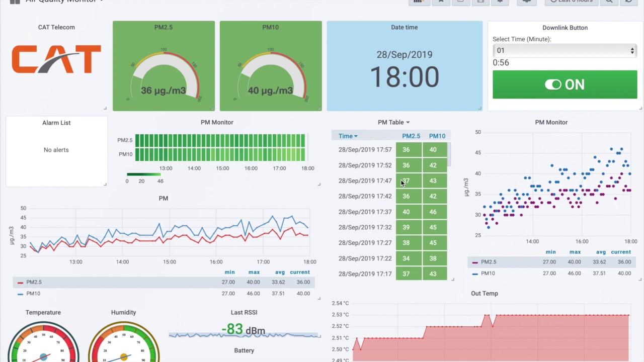Screen dimensions: 644x362
Task: Click the 0:56 countdown timer text
Action: pyautogui.click(x=501, y=63)
